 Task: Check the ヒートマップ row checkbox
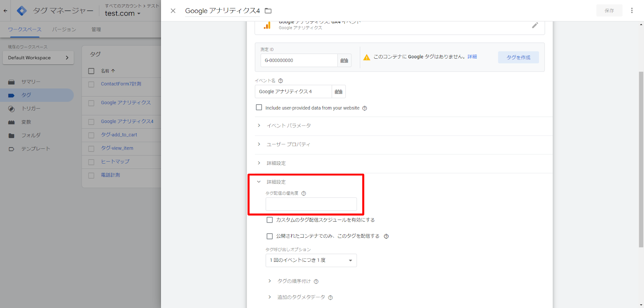pyautogui.click(x=91, y=162)
